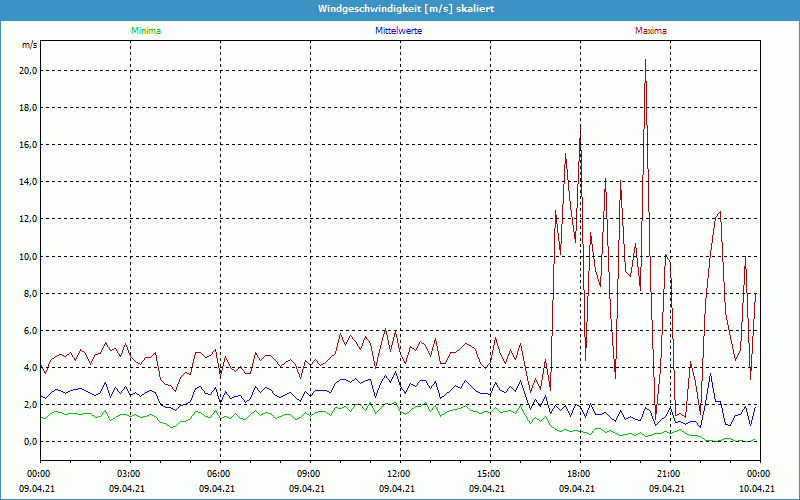Click the 4,0 y-axis value
This screenshot has width=800, height=500.
30,367
